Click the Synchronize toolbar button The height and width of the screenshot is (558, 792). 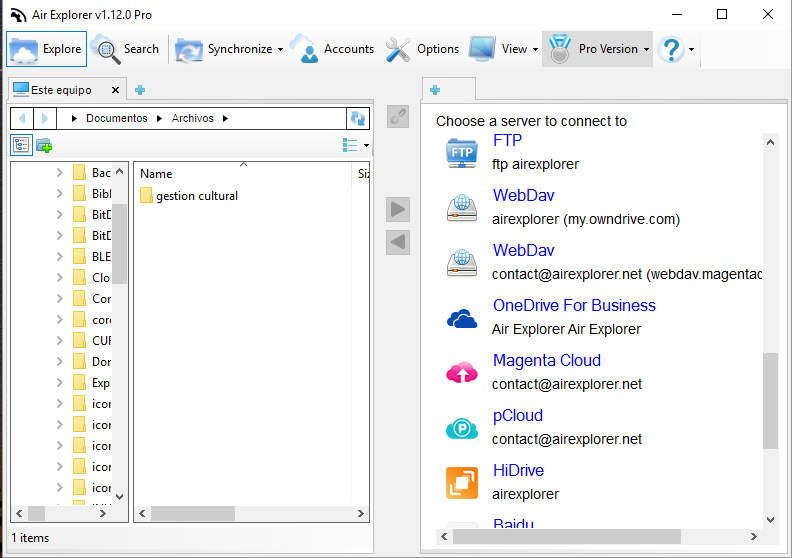(223, 49)
